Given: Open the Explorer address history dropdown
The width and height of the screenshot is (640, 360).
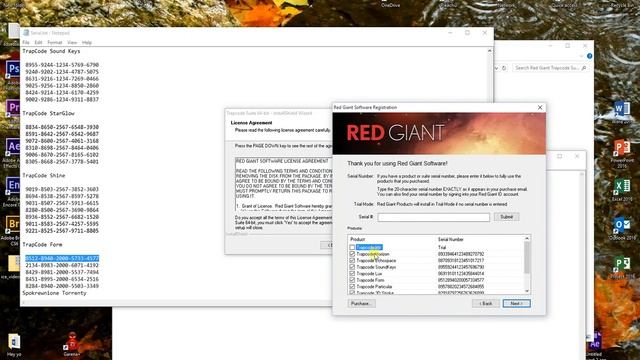Looking at the screenshot, I should pos(496,68).
